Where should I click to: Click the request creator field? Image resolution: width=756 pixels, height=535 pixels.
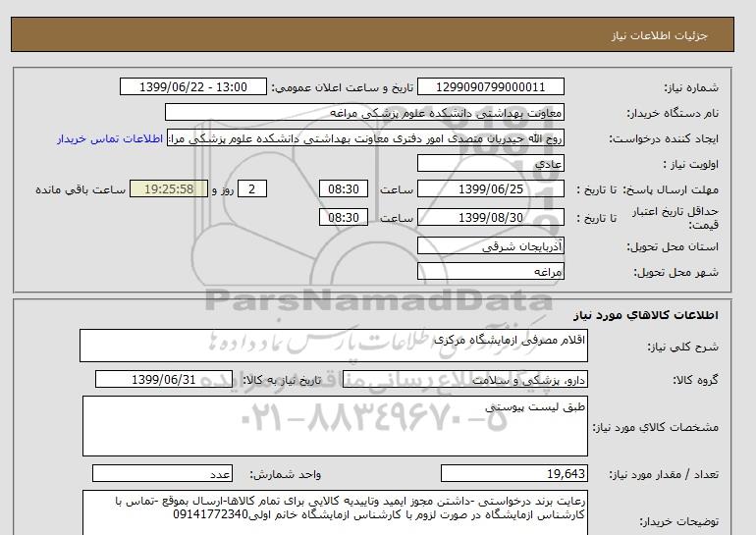(x=365, y=137)
